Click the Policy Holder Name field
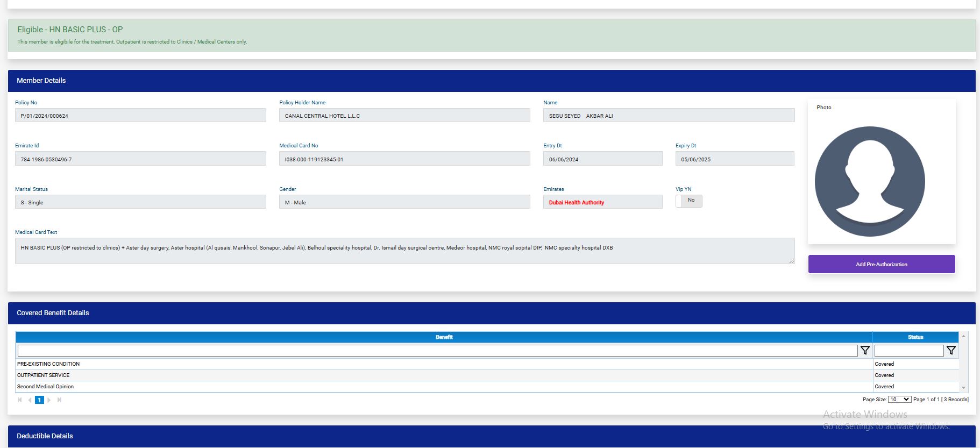This screenshot has width=980, height=448. tap(404, 115)
